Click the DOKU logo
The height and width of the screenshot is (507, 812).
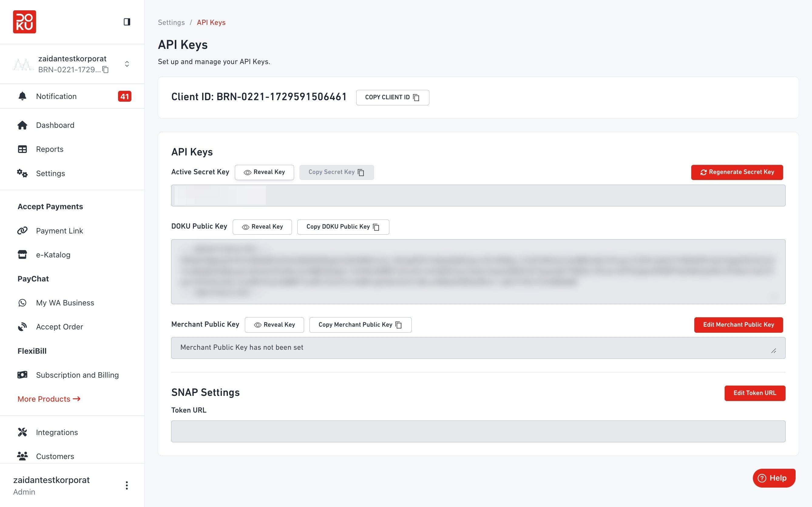coord(25,22)
